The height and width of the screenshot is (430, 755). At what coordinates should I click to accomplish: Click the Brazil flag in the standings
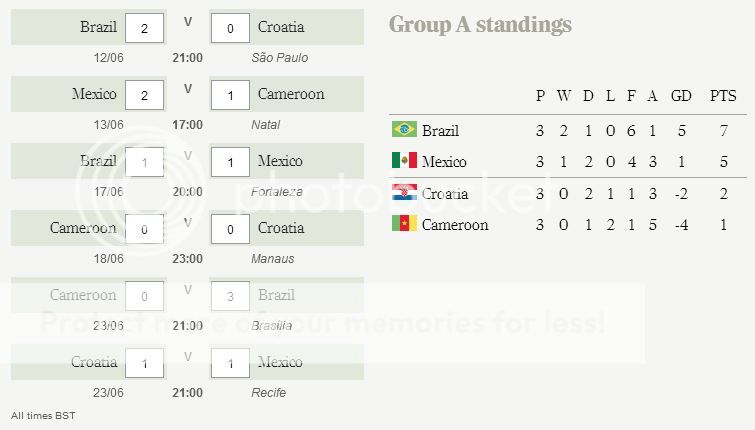404,130
